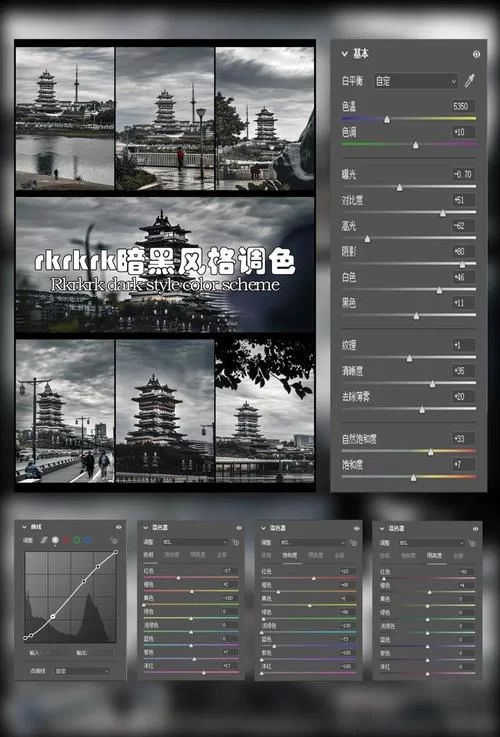Open the 白平衡 自定 dropdown
This screenshot has width=500, height=737.
click(x=416, y=81)
